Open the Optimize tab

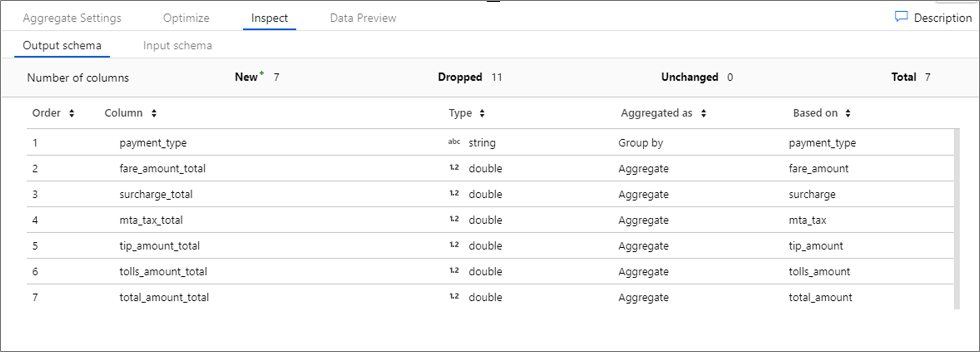point(186,18)
